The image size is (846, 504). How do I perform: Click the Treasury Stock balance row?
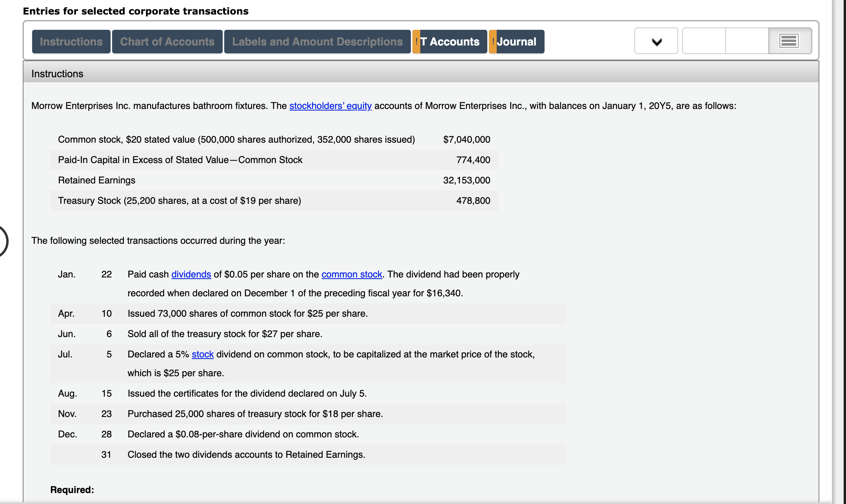click(x=274, y=201)
